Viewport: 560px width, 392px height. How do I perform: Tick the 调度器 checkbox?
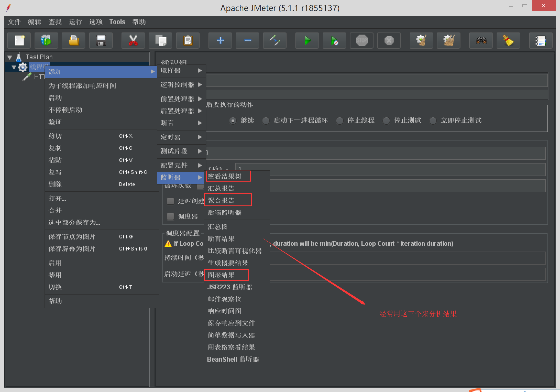tap(171, 216)
